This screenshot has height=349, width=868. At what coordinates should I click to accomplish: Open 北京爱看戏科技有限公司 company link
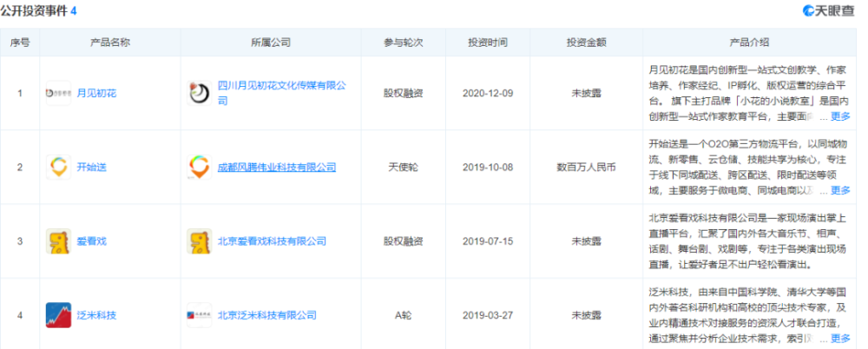click(x=272, y=241)
